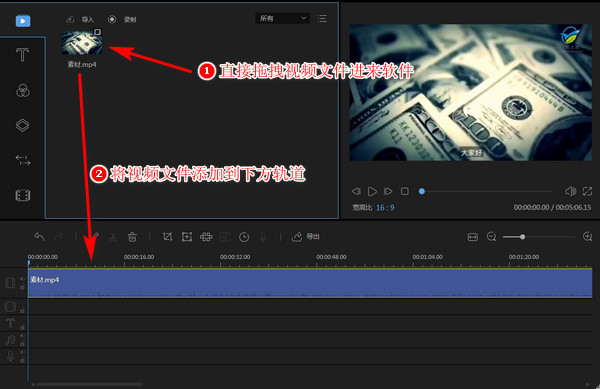Select the 素材.mp4 media thumbnail
600x389 pixels.
[x=82, y=42]
